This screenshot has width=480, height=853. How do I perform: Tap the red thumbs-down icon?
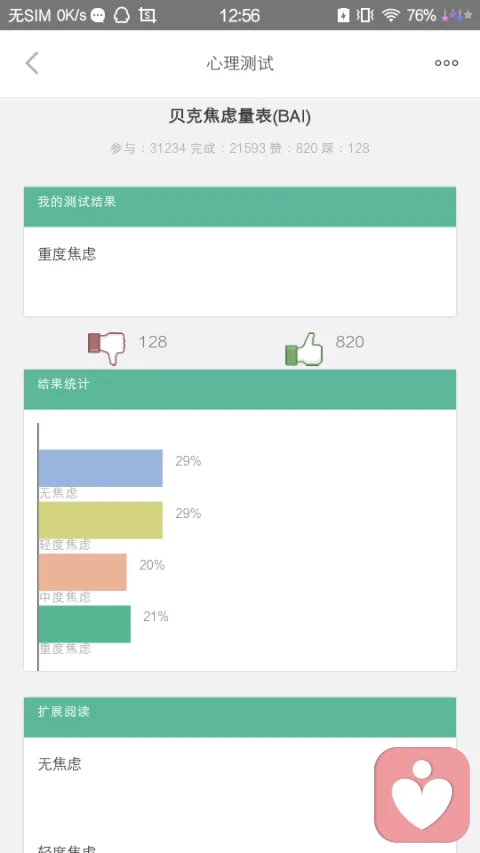tap(107, 348)
